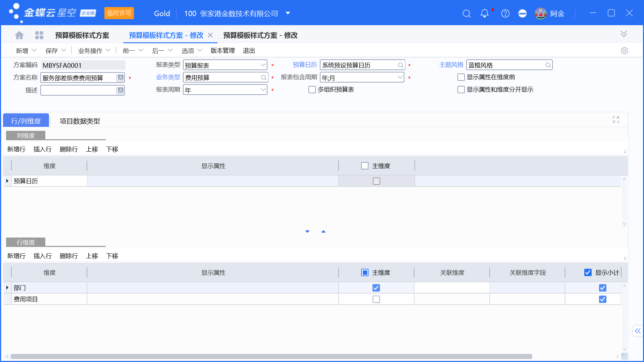Open user avatar for 阿金
644x362 pixels.
click(541, 13)
